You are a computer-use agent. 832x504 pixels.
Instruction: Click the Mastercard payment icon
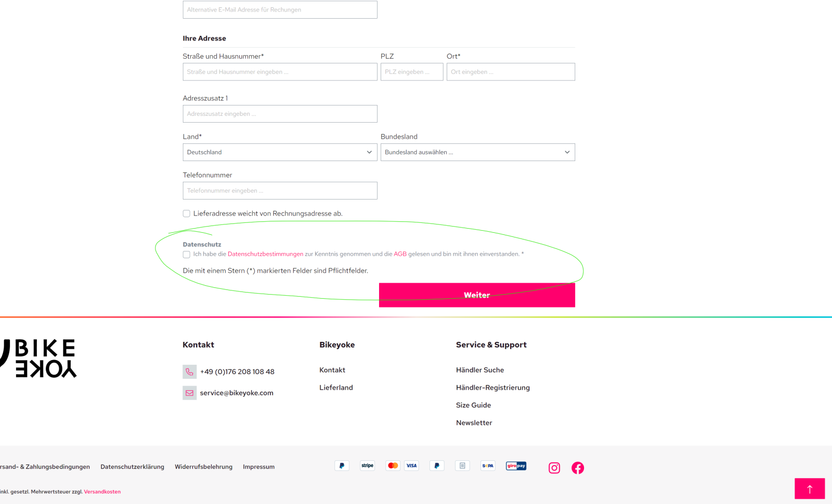(x=393, y=466)
